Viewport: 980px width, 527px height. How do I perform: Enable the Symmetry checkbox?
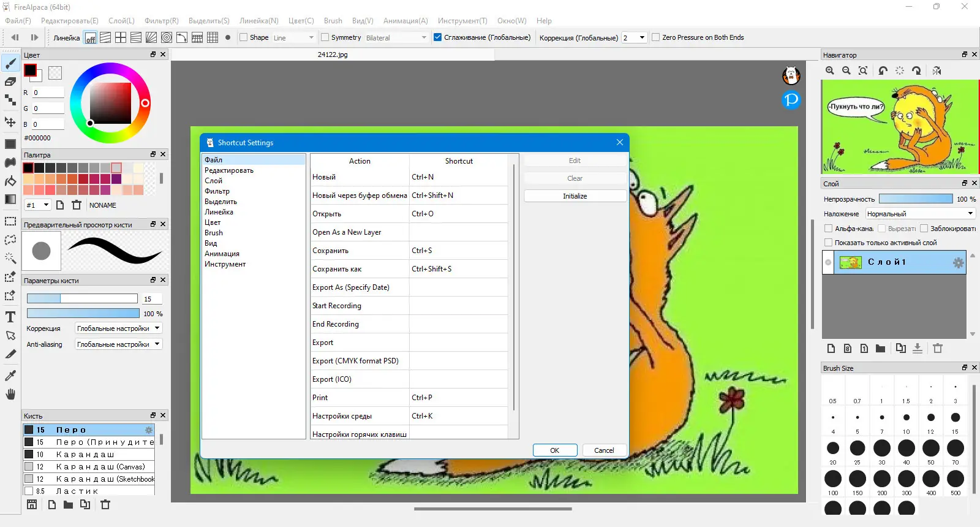[325, 37]
